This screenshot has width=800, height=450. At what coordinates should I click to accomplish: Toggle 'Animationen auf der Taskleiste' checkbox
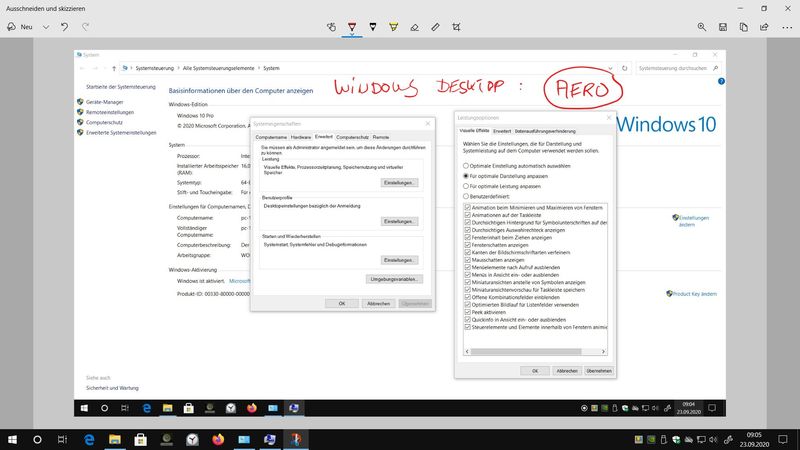(467, 215)
